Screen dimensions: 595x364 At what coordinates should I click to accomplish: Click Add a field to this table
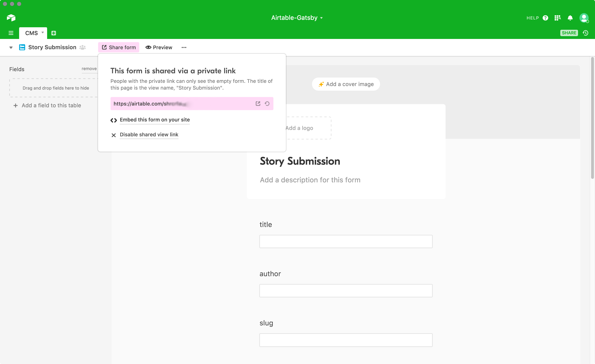click(51, 106)
